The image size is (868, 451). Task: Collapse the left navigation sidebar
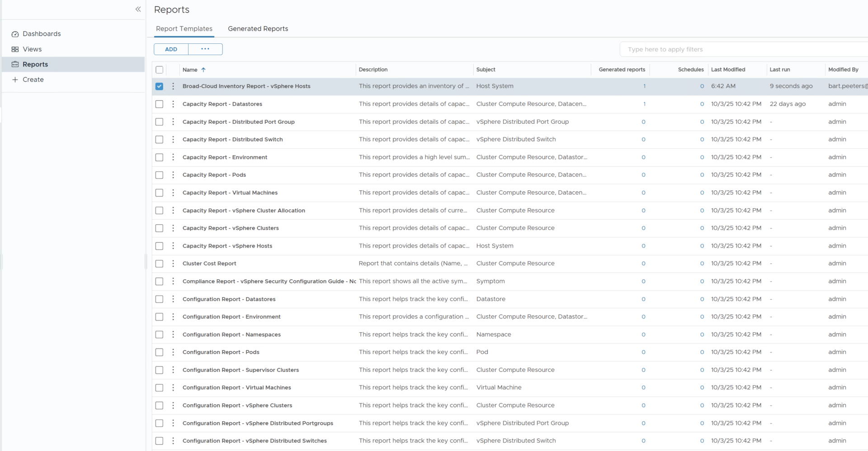[138, 9]
